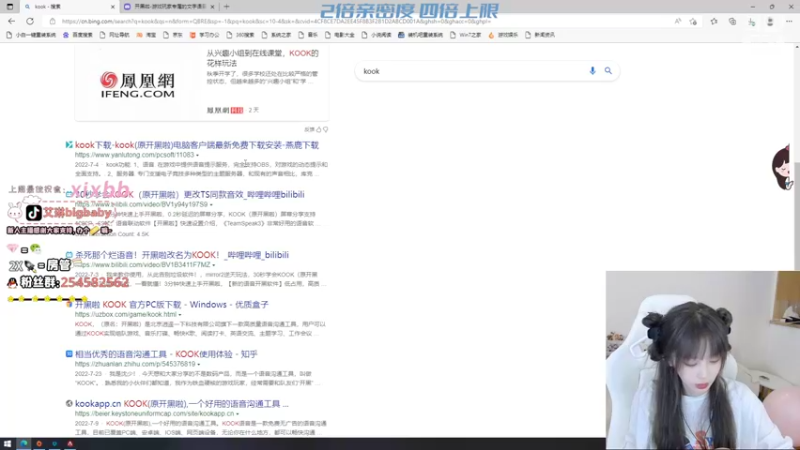Image resolution: width=800 pixels, height=450 pixels.
Task: Open the Downloads button
Action: pos(752,21)
